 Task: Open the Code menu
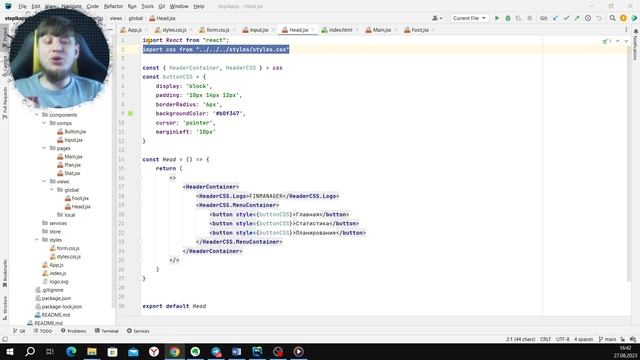click(x=93, y=6)
